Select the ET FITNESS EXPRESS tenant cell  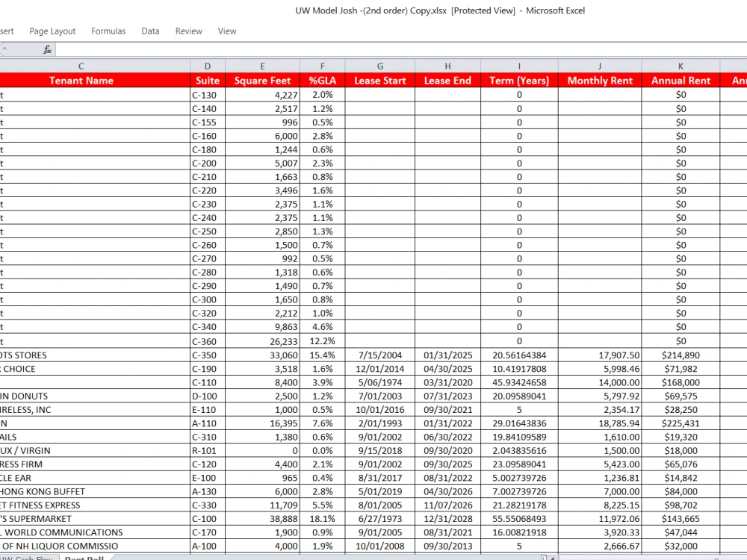pos(95,505)
